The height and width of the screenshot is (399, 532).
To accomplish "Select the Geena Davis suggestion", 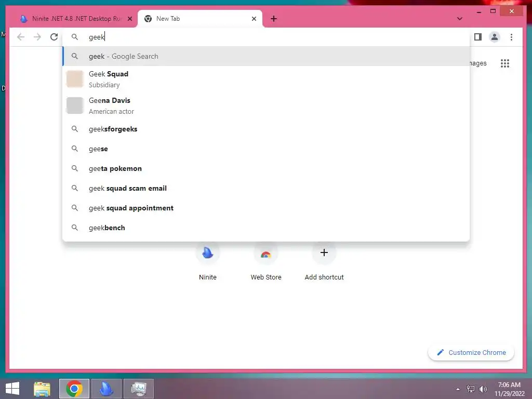I will click(x=267, y=105).
